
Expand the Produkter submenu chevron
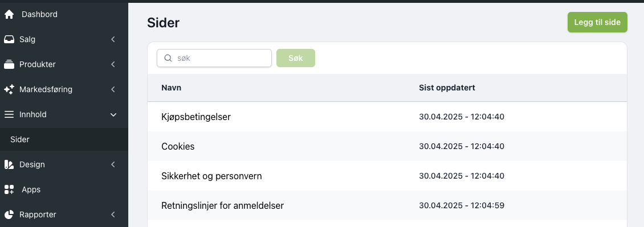point(113,64)
